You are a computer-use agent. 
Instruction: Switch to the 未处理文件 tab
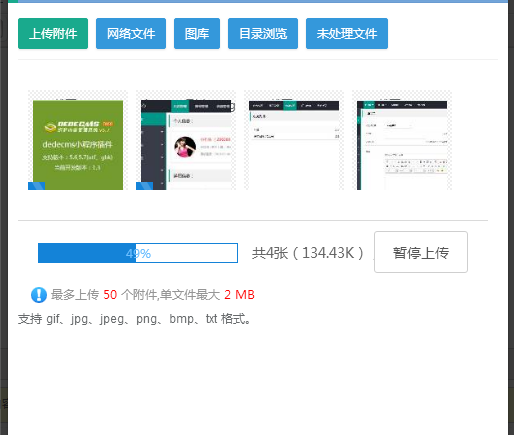click(x=347, y=34)
